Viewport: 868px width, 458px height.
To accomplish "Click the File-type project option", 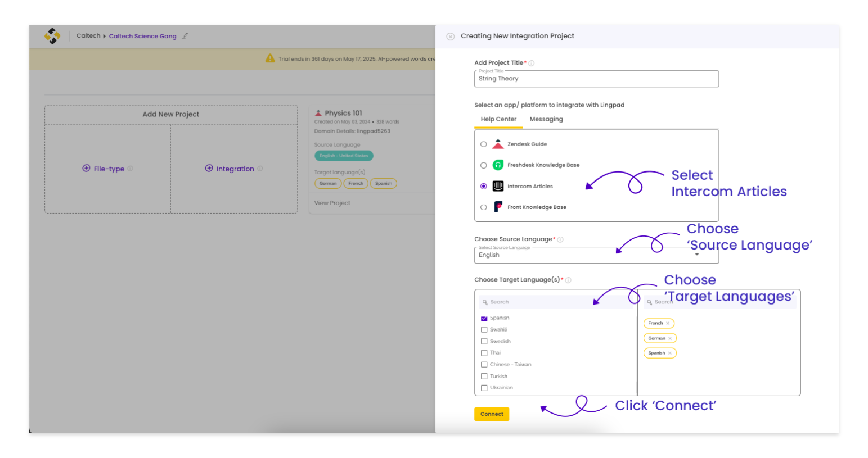I will (108, 169).
